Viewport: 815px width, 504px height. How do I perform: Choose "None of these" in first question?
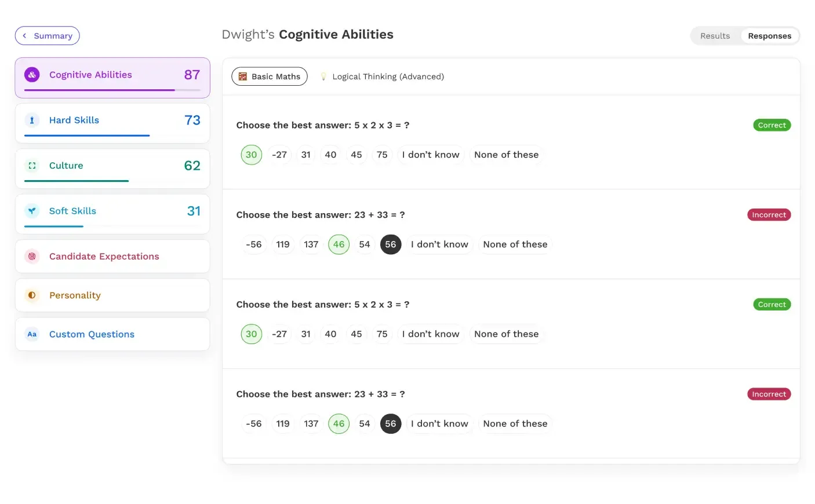click(506, 155)
